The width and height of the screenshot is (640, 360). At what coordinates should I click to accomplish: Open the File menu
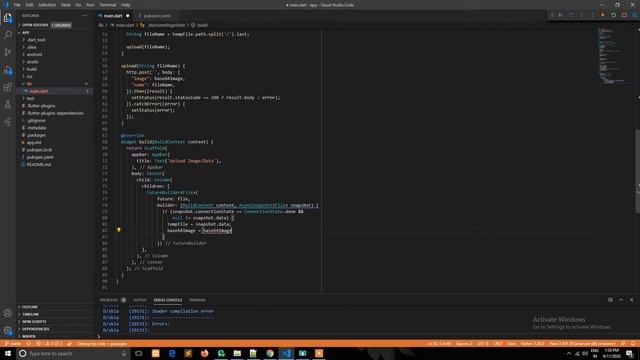pos(17,5)
